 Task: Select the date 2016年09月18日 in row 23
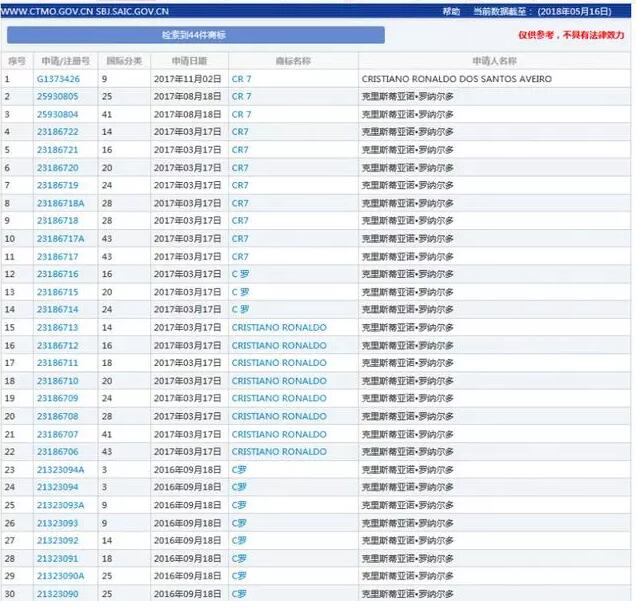[188, 470]
